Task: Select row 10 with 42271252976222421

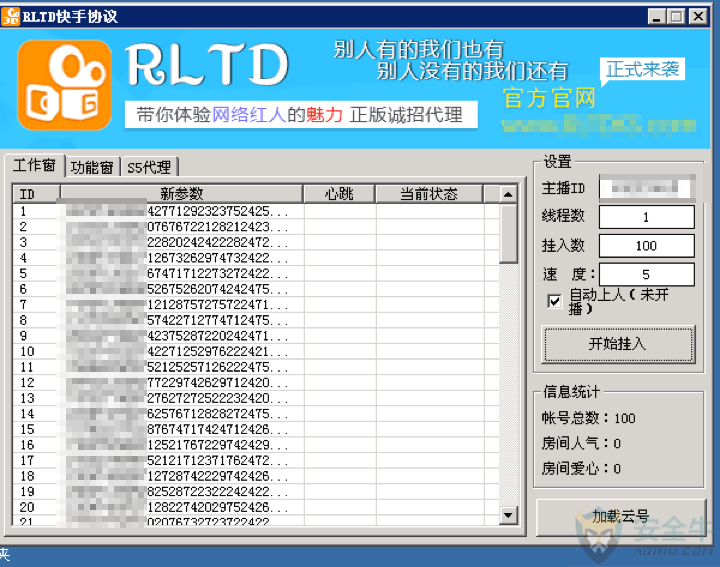Action: (x=256, y=352)
